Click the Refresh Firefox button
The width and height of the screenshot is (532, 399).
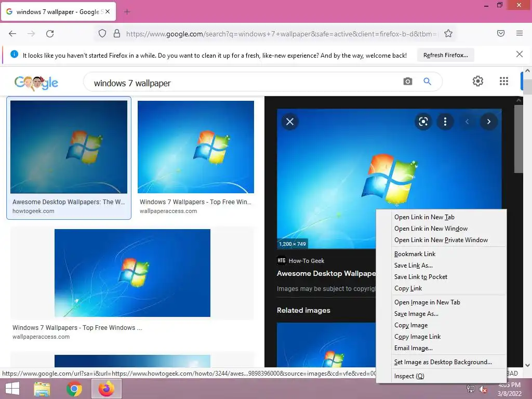point(445,55)
